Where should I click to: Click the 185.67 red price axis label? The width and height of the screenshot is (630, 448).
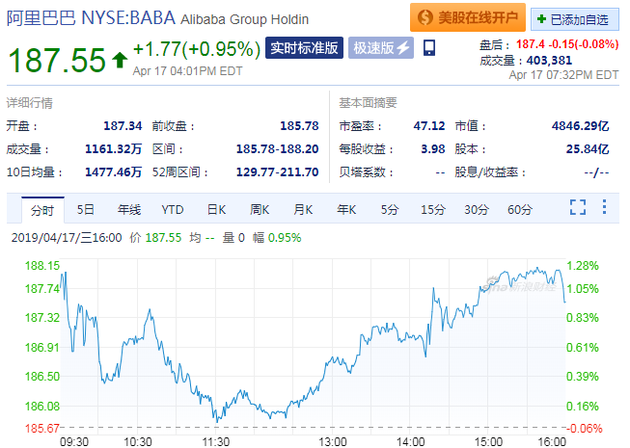(42, 428)
